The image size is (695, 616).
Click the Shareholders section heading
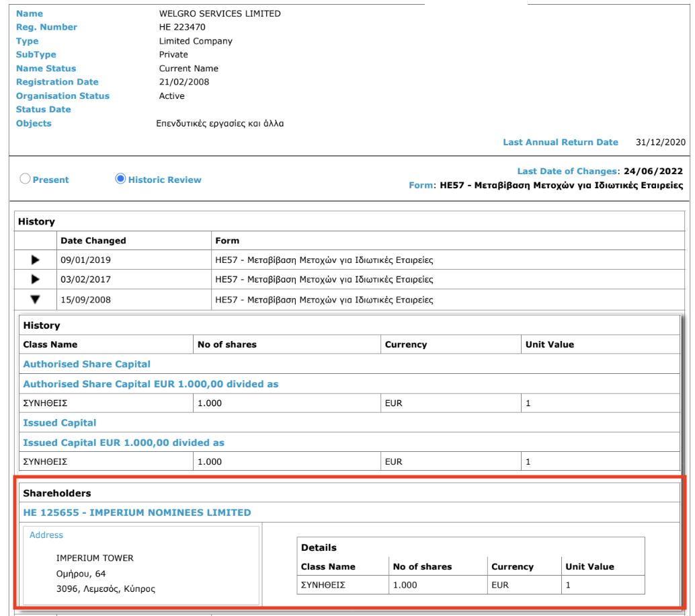tap(57, 493)
